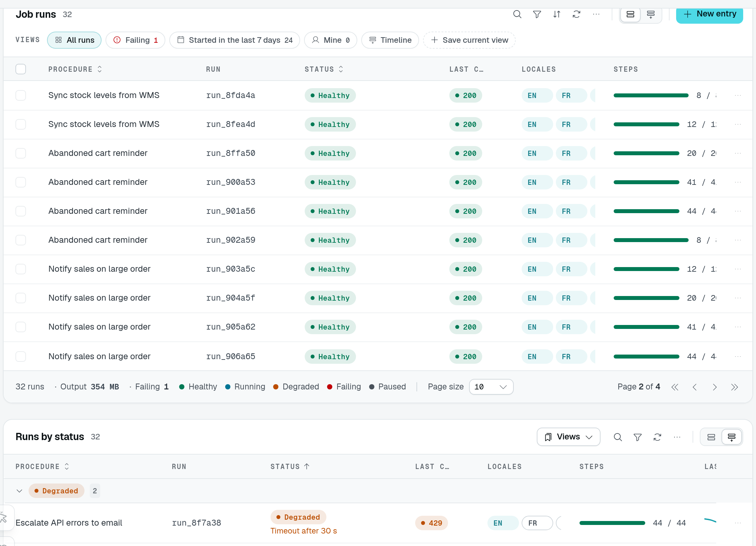Open the Mine view
Viewport: 756px width, 546px height.
click(330, 40)
